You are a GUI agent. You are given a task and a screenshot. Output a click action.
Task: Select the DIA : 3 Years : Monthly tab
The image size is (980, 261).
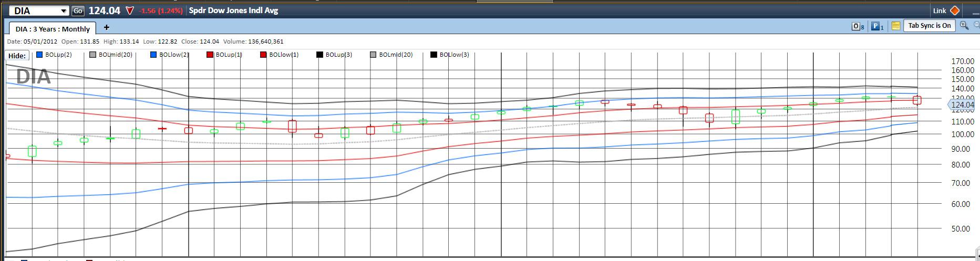[52, 29]
